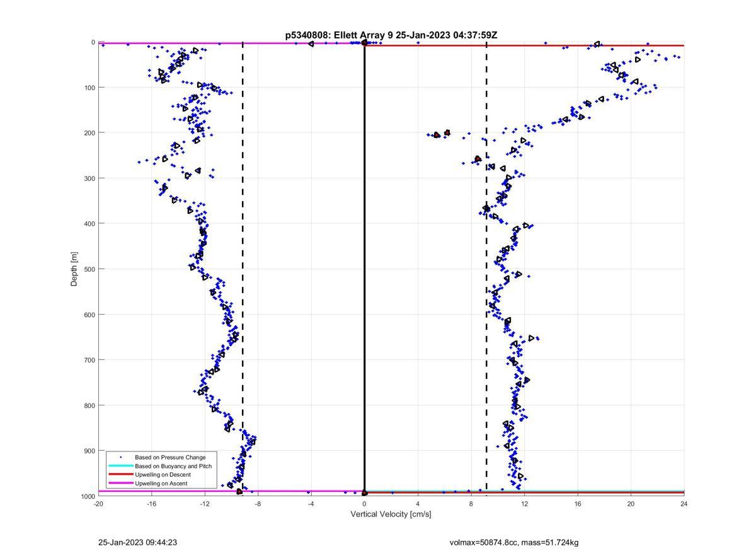
Task: Click y-axis tick label '700'
Action: point(89,360)
